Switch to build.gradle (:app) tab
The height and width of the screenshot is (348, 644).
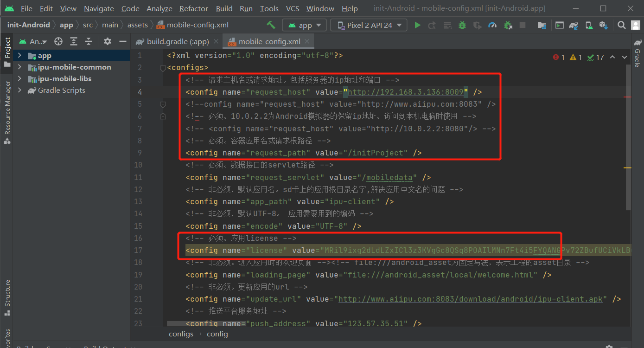tap(178, 41)
